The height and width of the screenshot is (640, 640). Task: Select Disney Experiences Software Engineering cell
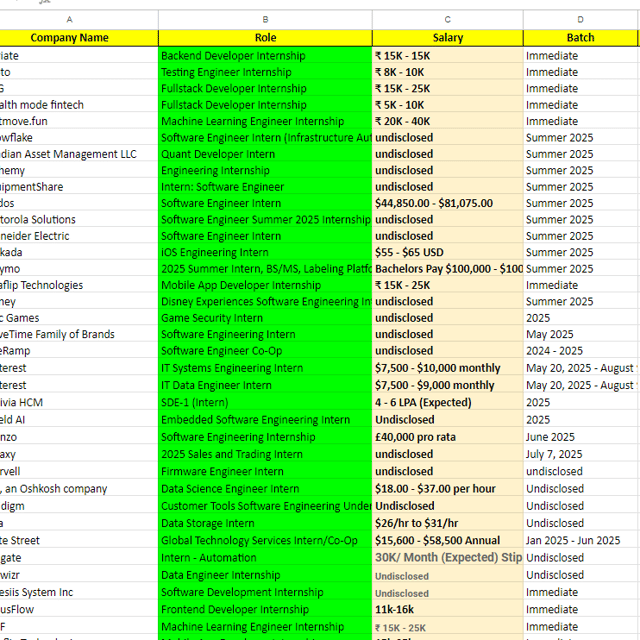click(x=265, y=302)
